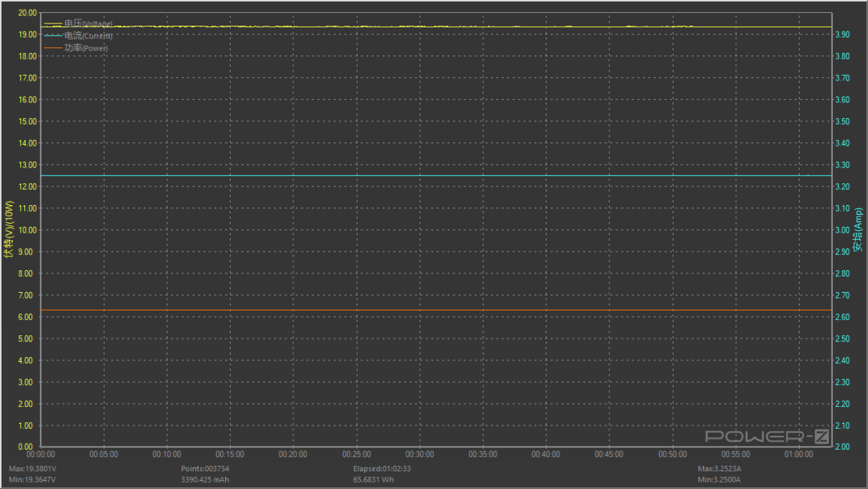Image resolution: width=868 pixels, height=489 pixels.
Task: Click the 3.30 right axis label
Action: 842,165
